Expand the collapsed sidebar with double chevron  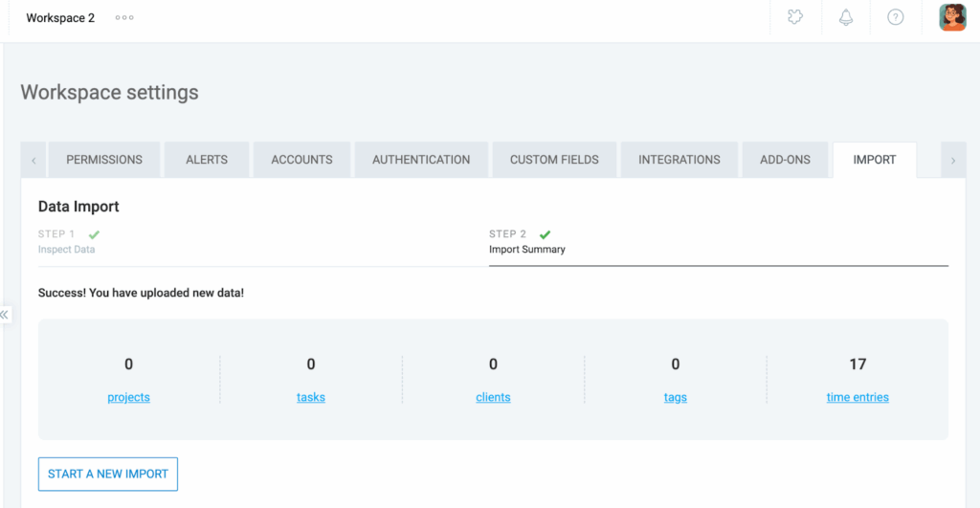point(5,314)
